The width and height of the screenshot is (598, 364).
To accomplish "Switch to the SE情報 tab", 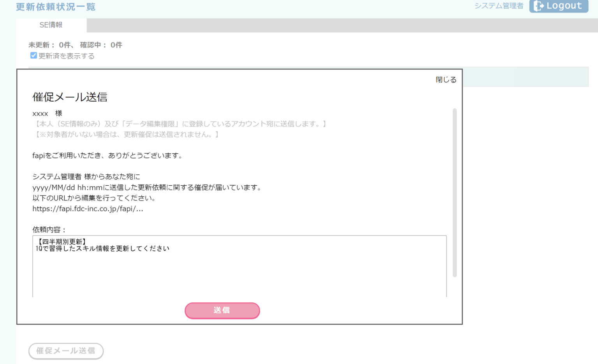I will pos(51,25).
